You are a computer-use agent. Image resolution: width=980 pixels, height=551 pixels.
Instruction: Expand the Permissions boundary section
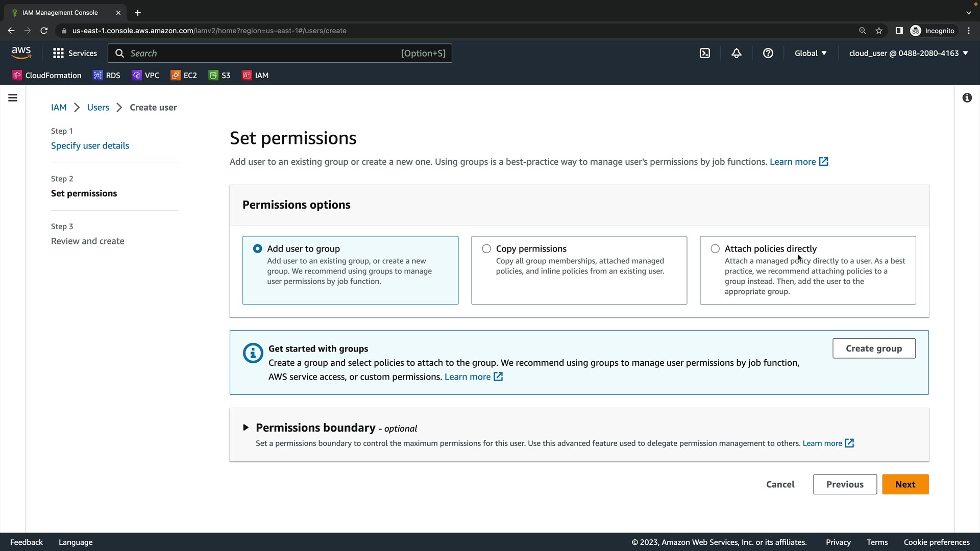click(246, 428)
